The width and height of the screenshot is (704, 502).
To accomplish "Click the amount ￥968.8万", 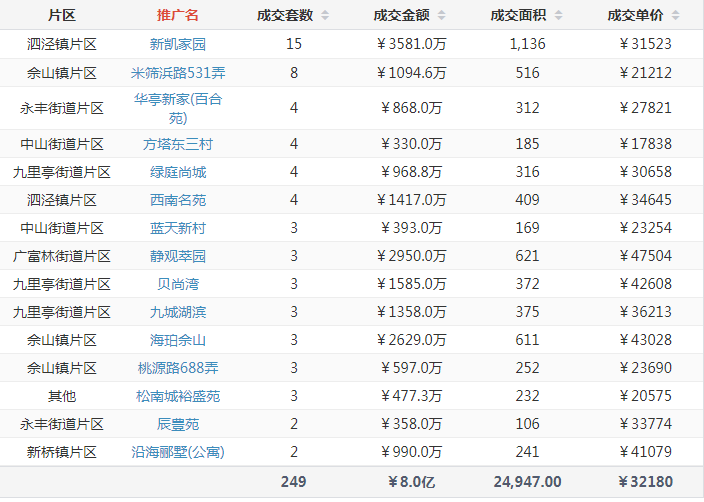I will point(411,172).
